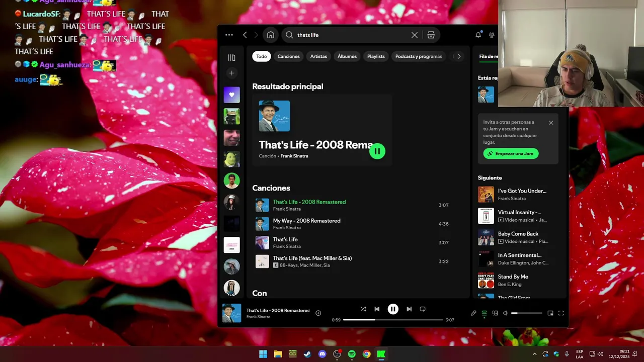
Task: Click inside the 'thats life' search field
Action: pos(352,35)
